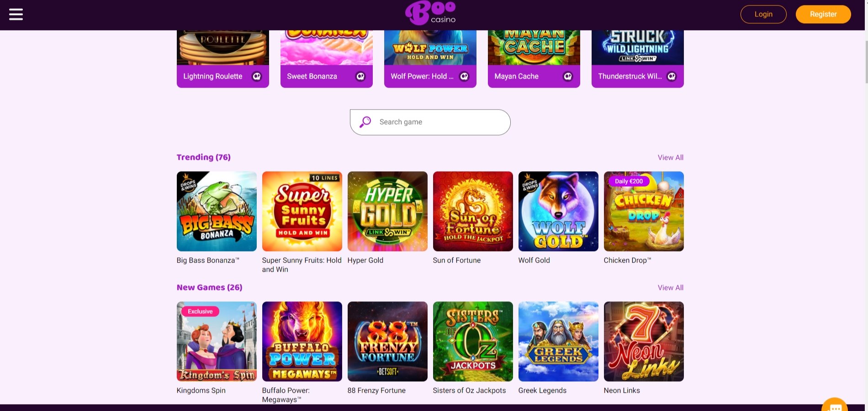Click the ghost icon on Lightning Roulette

257,76
